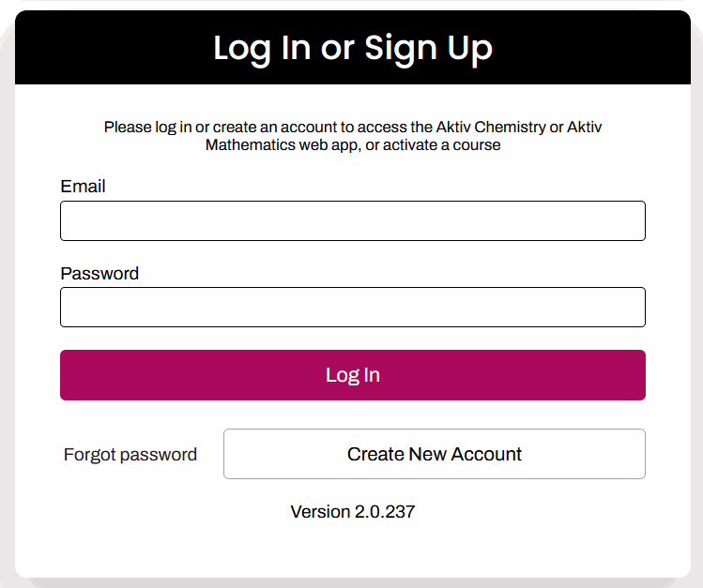Click the app version number label

352,512
